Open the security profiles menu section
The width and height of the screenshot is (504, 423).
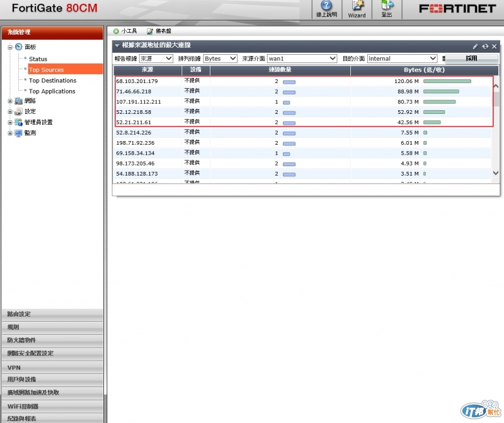pyautogui.click(x=52, y=353)
